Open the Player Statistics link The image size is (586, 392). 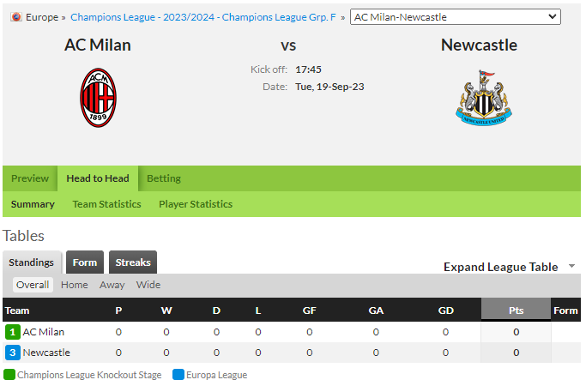[196, 204]
